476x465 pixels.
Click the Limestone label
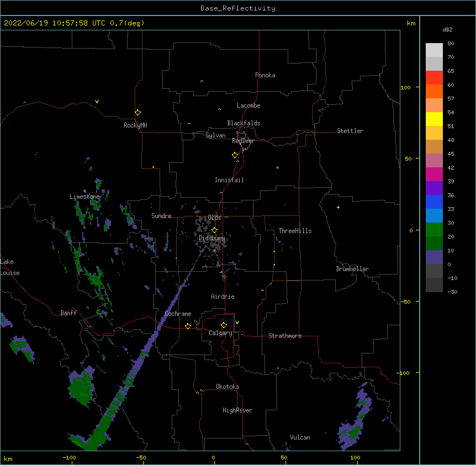point(84,197)
